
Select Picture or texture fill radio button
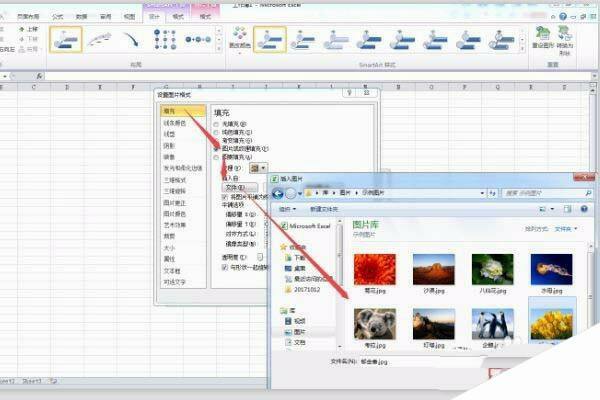tap(217, 149)
